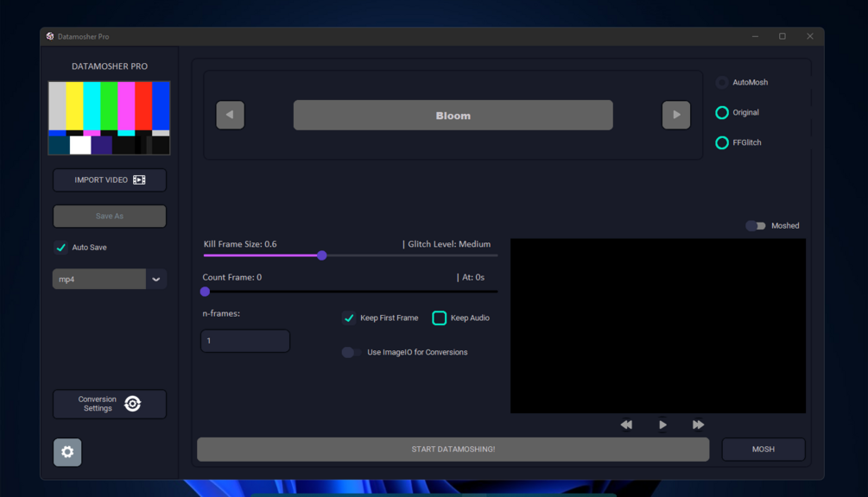Click the 'DATAMOSHER PRO' heading

pyautogui.click(x=110, y=66)
